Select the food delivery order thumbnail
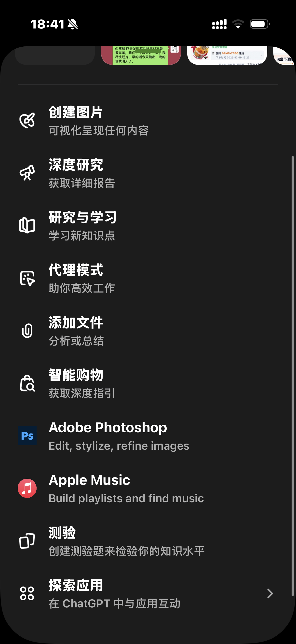Viewport: 296px width, 644px height. coord(227,55)
